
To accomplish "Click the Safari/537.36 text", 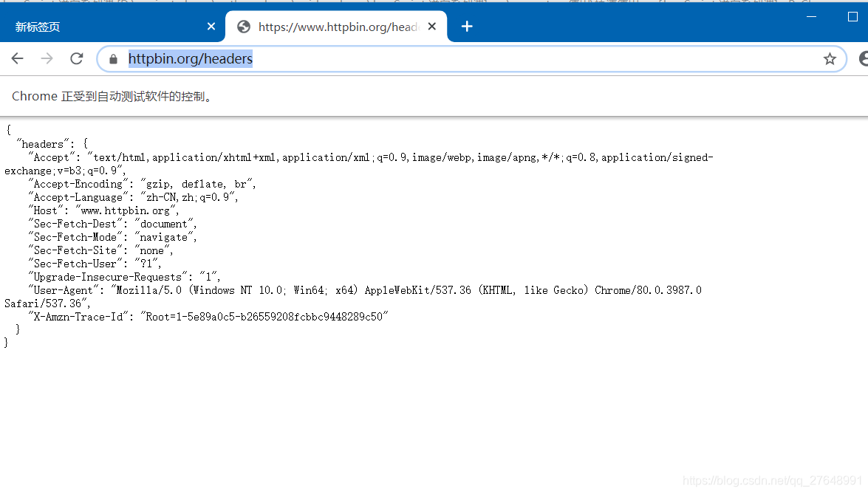I will [x=43, y=303].
